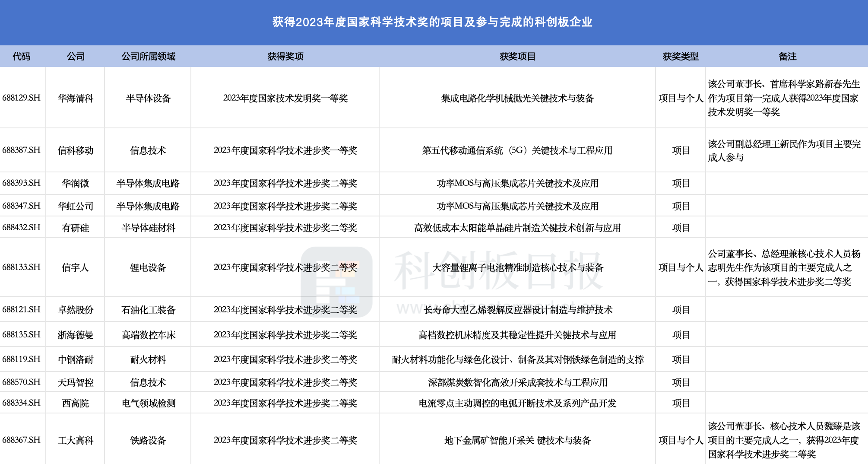Click stock code 688570.SH
Screen dimensions: 868x464
(x=22, y=382)
